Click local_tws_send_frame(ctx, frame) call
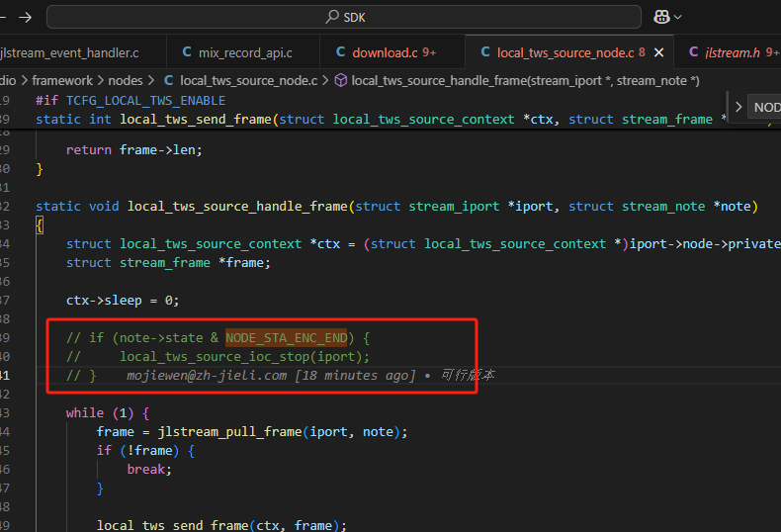The height and width of the screenshot is (532, 781). coord(221,525)
